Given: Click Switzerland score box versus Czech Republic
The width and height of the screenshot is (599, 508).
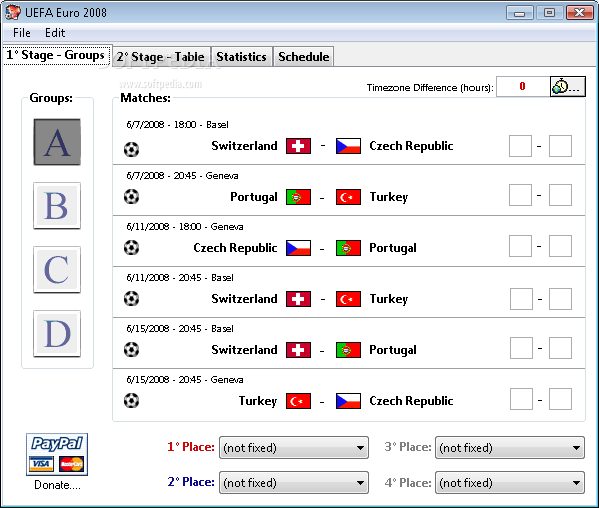Looking at the screenshot, I should click(x=520, y=146).
